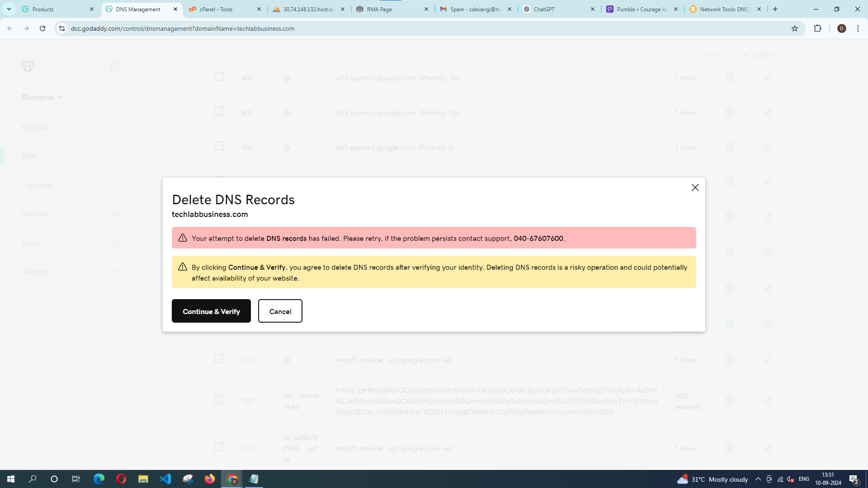
Task: Click pencil icon for TXT @ v=spf1 -all record
Action: 768,359
